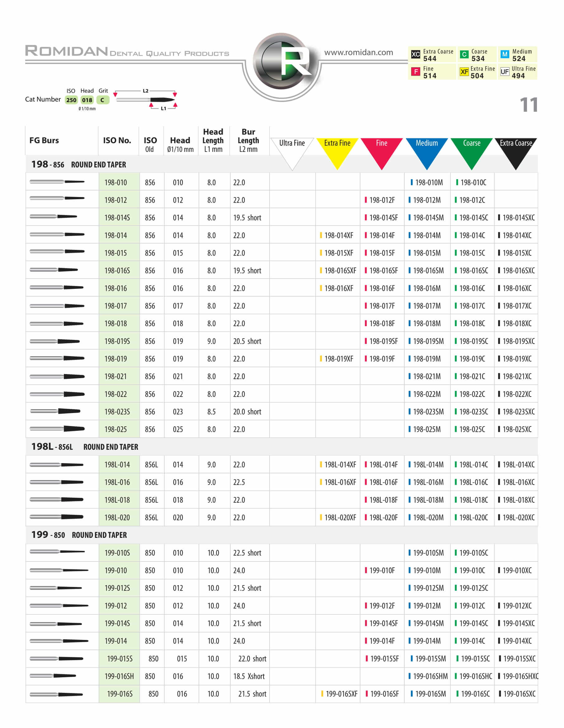The image size is (564, 728).
Task: Click the bur image in row 198-025
Action: coord(57,429)
